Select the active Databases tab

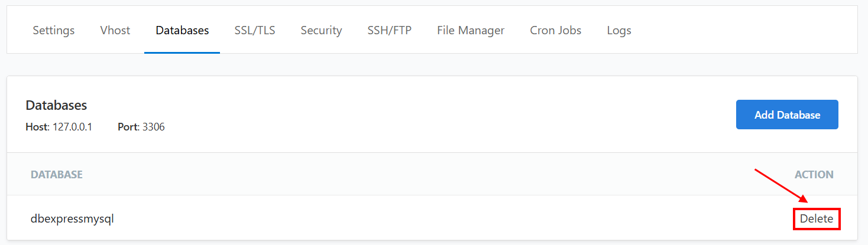coord(182,30)
